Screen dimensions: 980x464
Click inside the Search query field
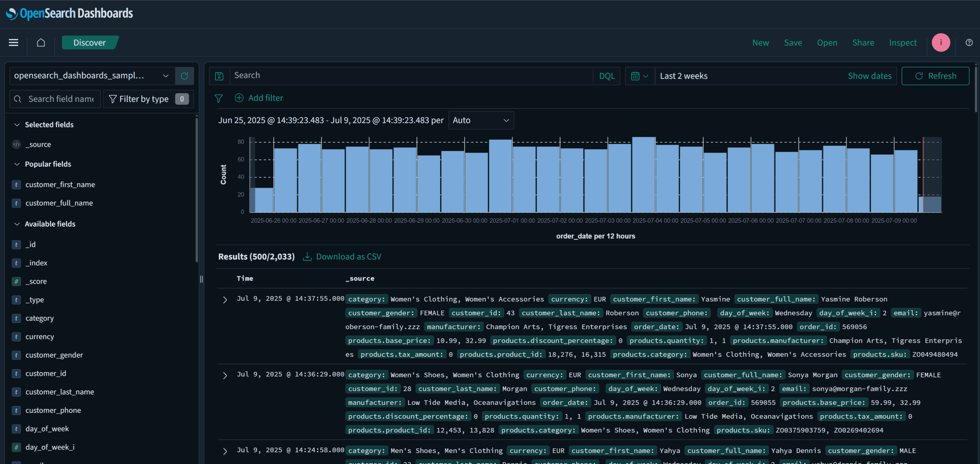coord(383,75)
